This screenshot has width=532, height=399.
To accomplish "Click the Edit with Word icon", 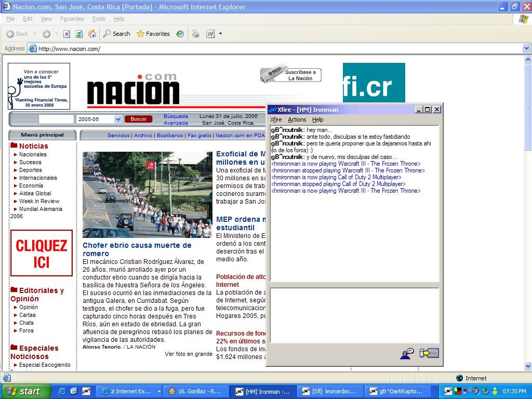I will point(210,34).
